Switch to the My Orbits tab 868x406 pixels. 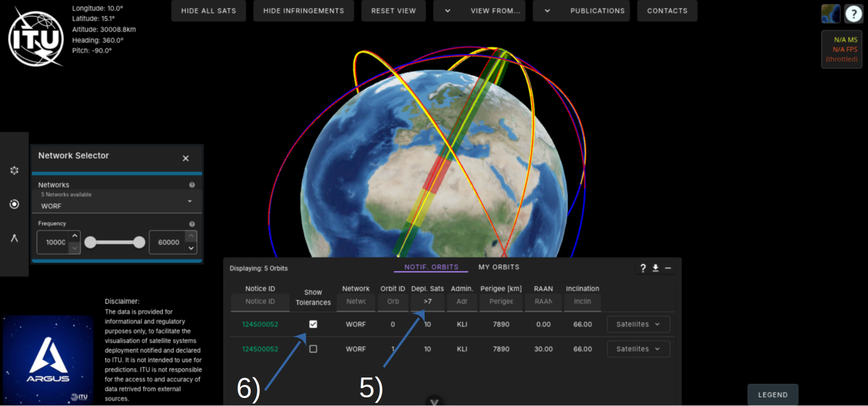[x=498, y=267]
